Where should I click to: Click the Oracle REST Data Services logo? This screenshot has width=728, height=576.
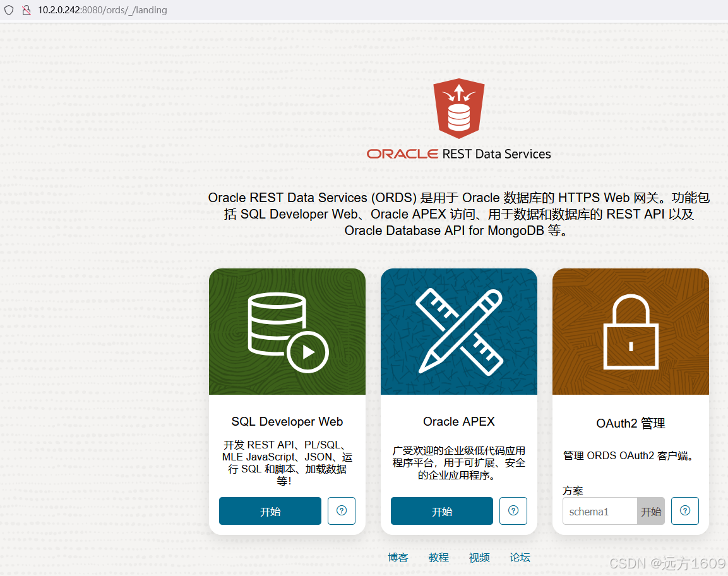(x=459, y=119)
